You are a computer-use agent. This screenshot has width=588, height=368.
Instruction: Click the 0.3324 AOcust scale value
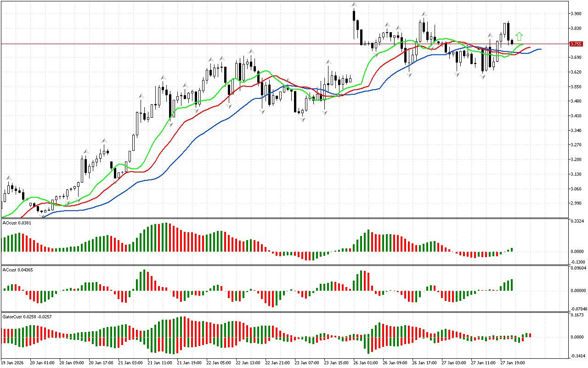coord(576,222)
